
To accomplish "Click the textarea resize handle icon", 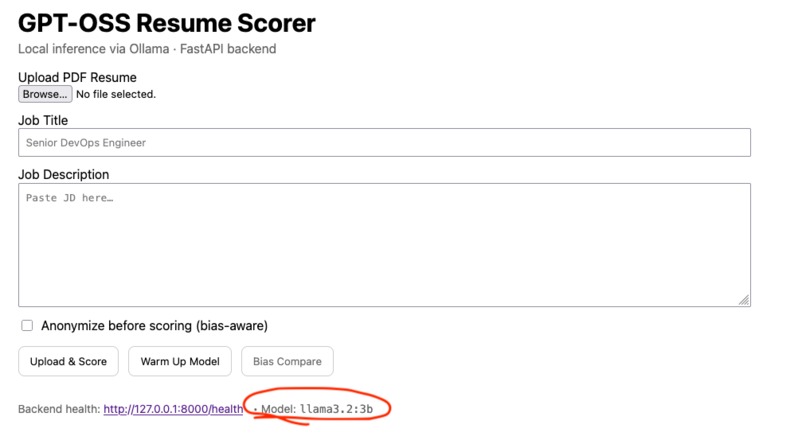I will click(744, 300).
